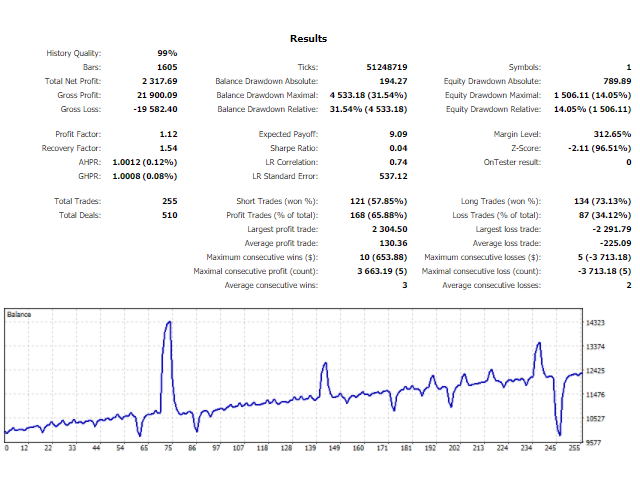This screenshot has height=480, width=640.
Task: Click the History Quality 99% value
Action: pyautogui.click(x=167, y=53)
